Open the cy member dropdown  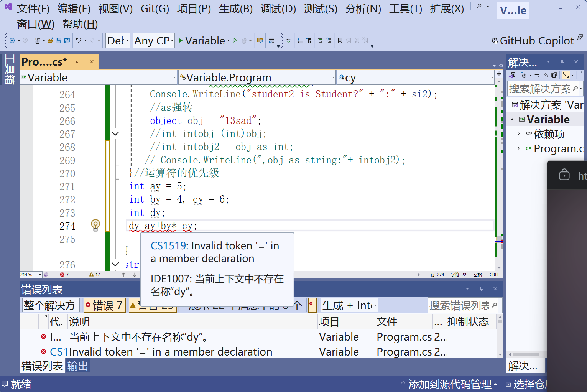click(416, 77)
